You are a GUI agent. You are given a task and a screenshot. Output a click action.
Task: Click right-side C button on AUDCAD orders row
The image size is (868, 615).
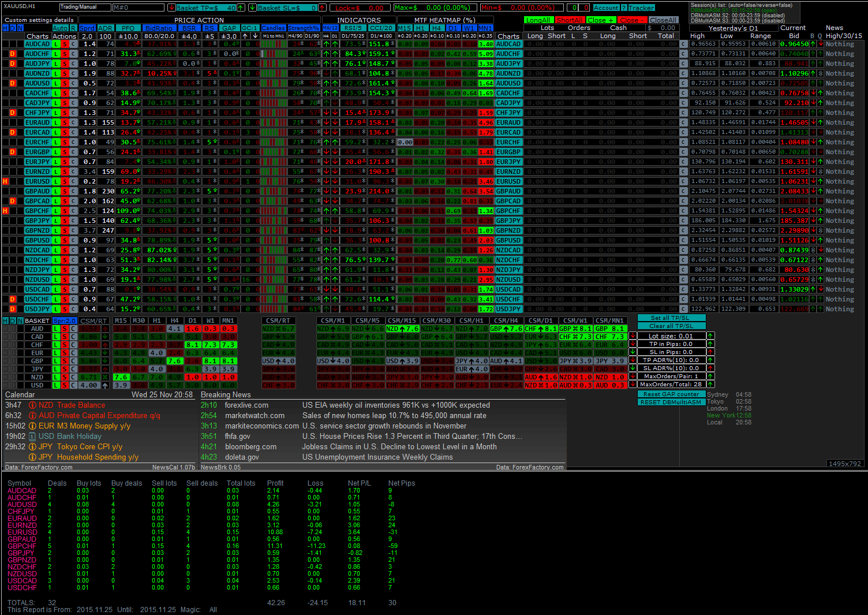683,44
